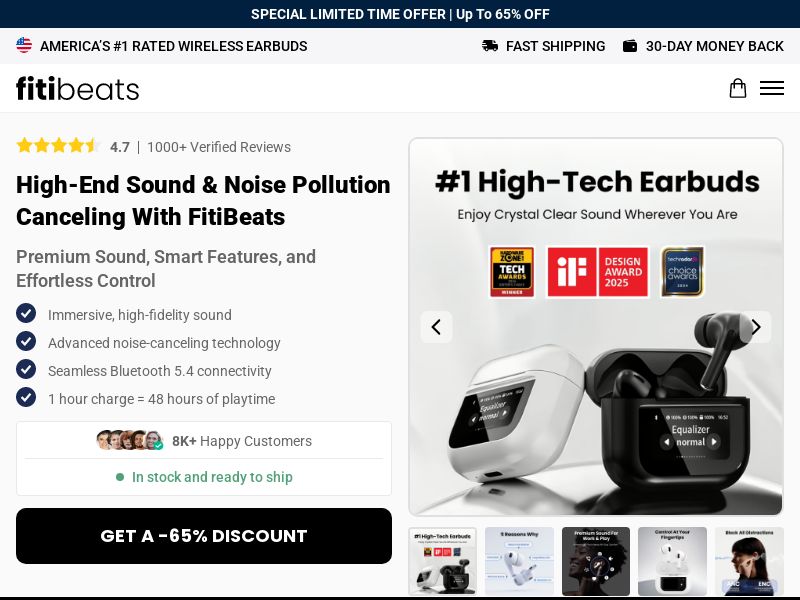The image size is (800, 600).
Task: Open the shopping cart
Action: coord(738,88)
